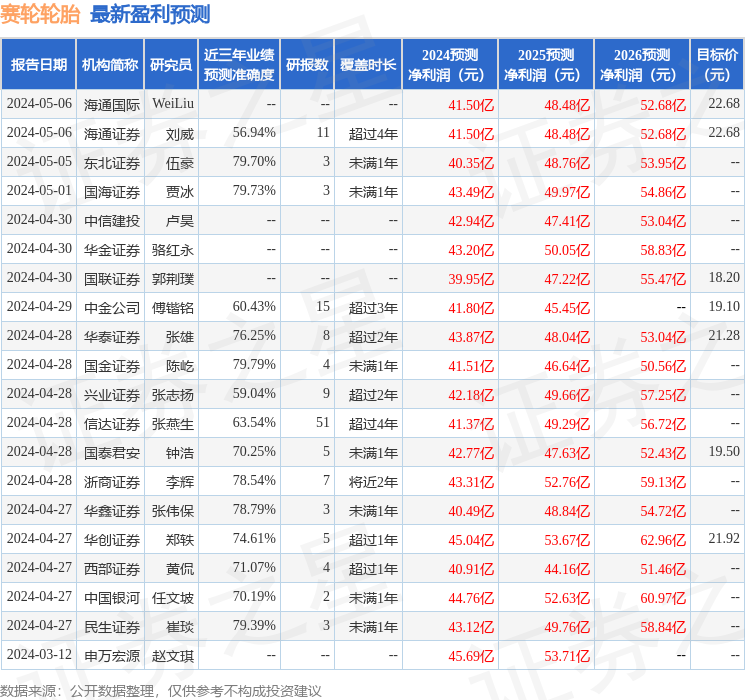Click the 覆盖时长 column header

click(x=368, y=65)
